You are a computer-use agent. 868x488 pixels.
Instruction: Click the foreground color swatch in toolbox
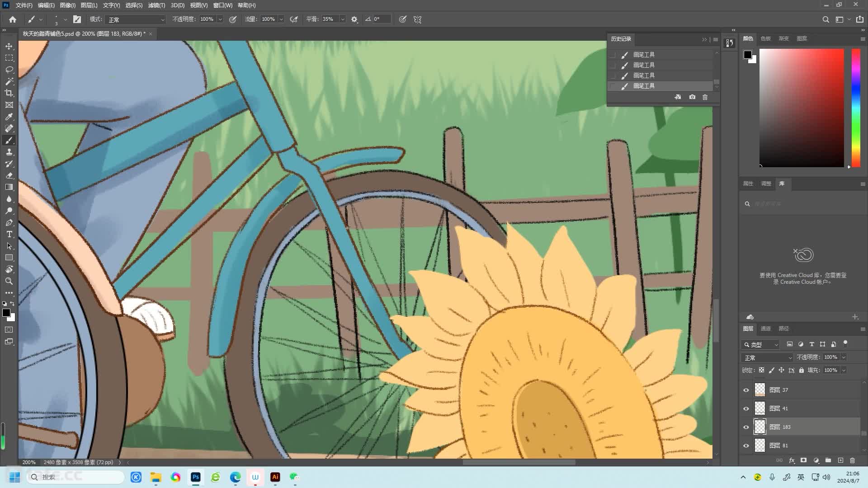point(6,313)
